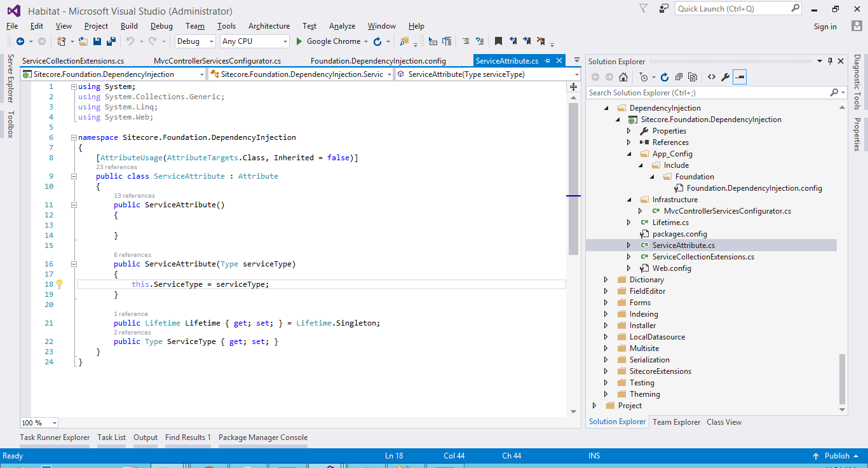This screenshot has width=868, height=468.
Task: Open Properties using the wrench icon
Action: [x=725, y=77]
